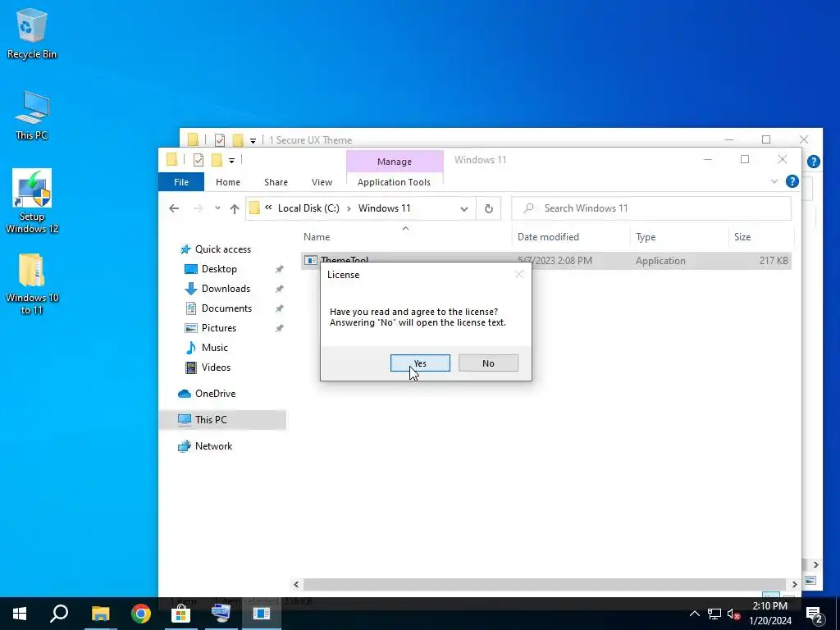The image size is (840, 630).
Task: Select the Windows 10 to 11 folder
Action: click(x=32, y=283)
